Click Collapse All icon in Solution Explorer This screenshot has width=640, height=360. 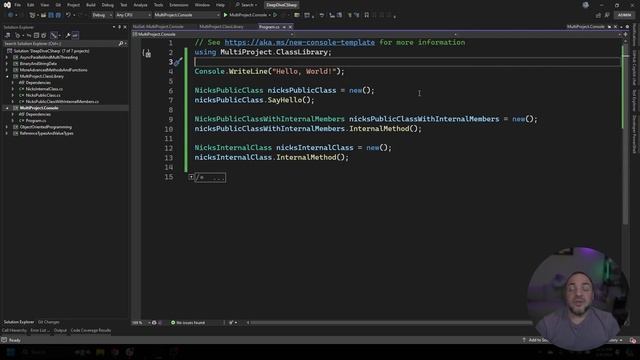[x=36, y=36]
